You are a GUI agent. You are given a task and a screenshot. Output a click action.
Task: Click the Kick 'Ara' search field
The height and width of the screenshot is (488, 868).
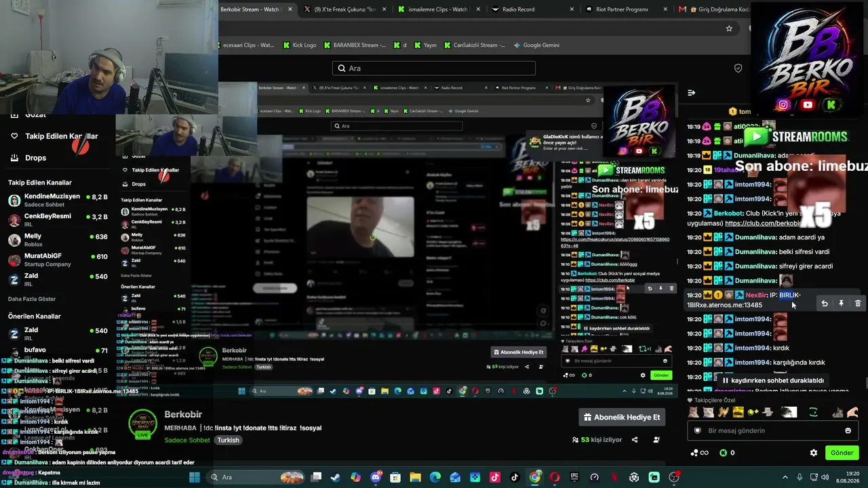click(434, 68)
